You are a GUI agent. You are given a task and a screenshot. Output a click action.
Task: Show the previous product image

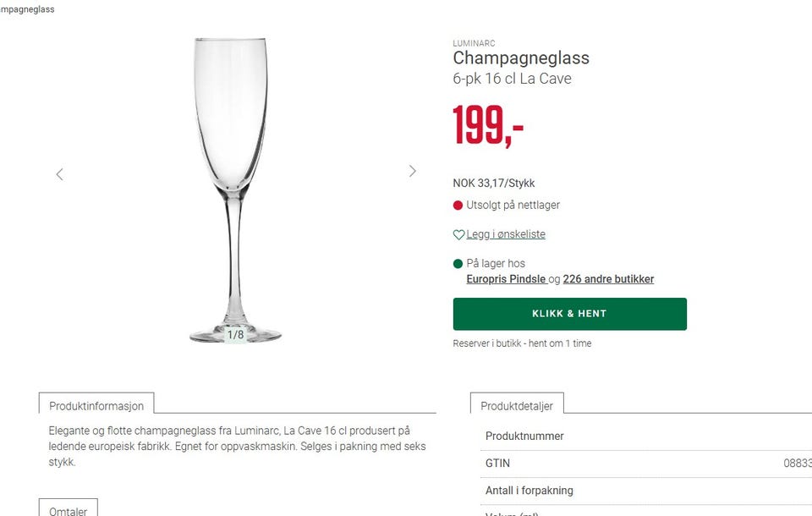click(59, 174)
